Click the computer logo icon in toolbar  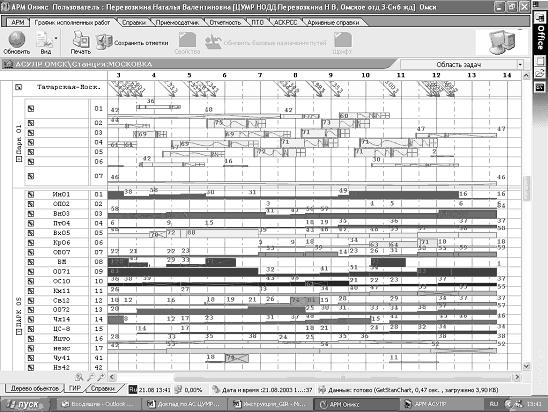pyautogui.click(x=503, y=42)
